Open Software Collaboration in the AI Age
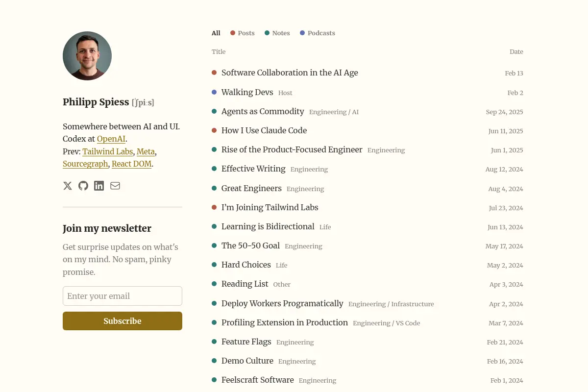Viewport: 588px width, 392px height. point(290,73)
